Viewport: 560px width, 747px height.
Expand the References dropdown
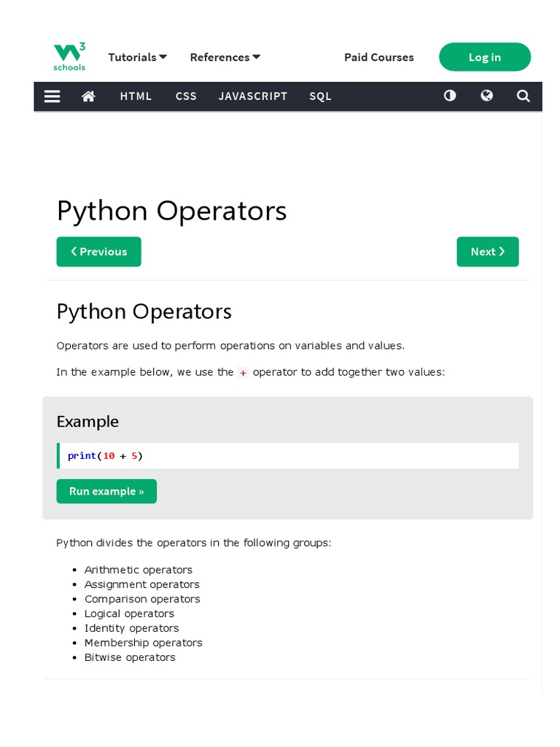point(225,57)
